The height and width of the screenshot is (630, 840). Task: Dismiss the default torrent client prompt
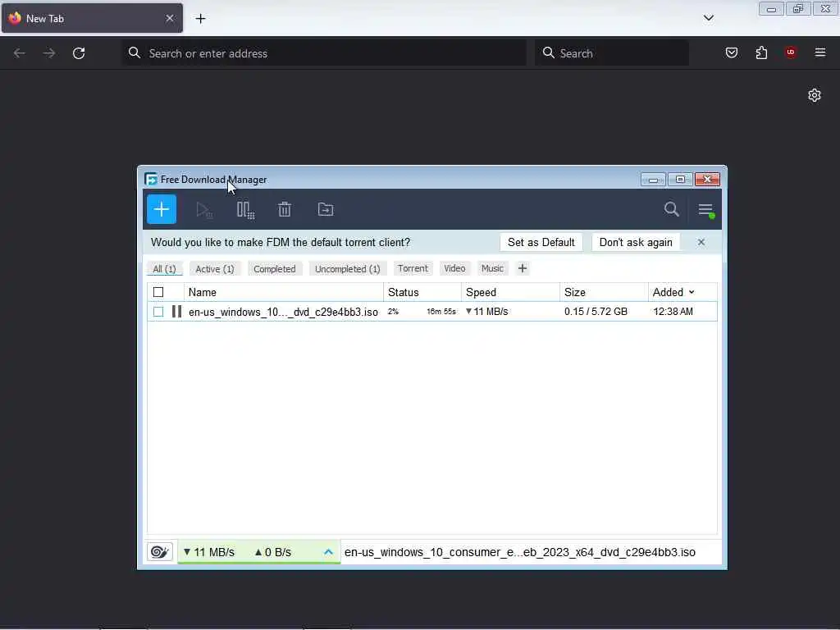[701, 242]
